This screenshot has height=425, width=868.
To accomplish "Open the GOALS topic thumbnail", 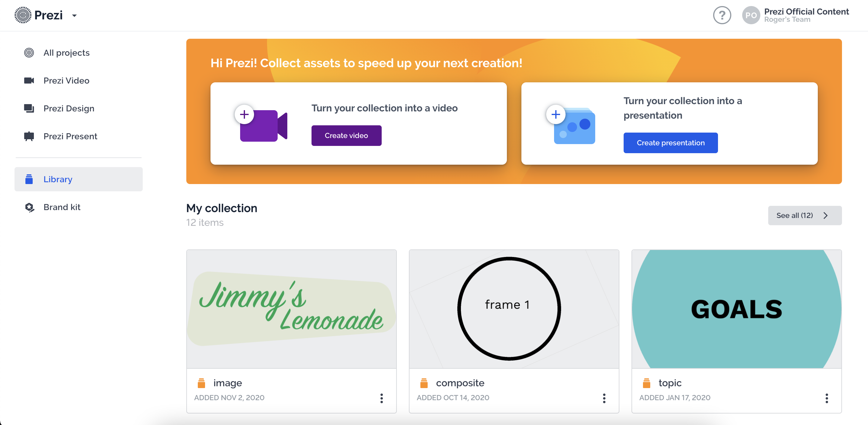I will tap(736, 309).
